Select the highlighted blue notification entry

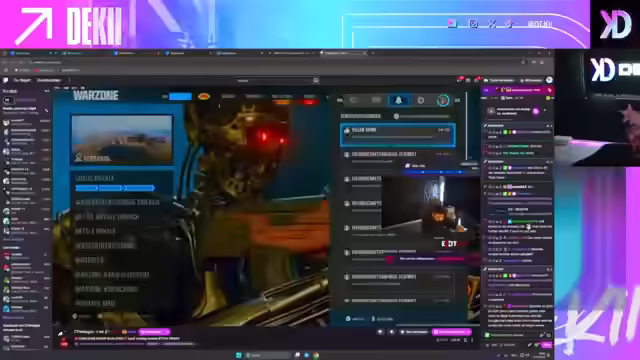point(398,135)
